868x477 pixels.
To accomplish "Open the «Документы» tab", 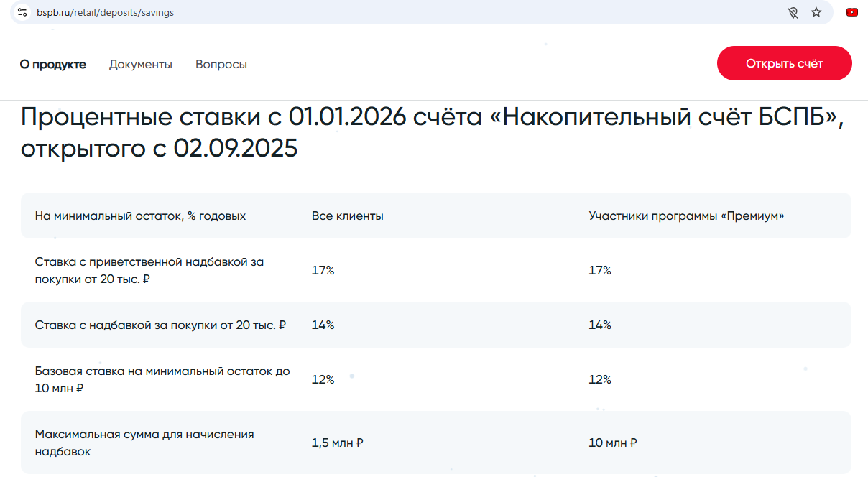I will point(141,65).
